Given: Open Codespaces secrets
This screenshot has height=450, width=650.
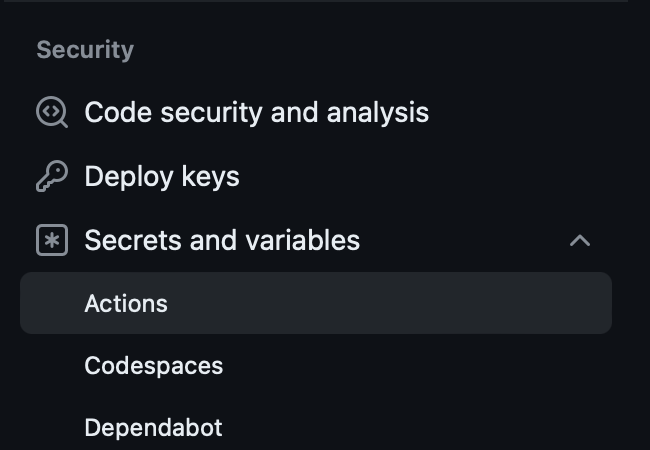Looking at the screenshot, I should pyautogui.click(x=154, y=366).
